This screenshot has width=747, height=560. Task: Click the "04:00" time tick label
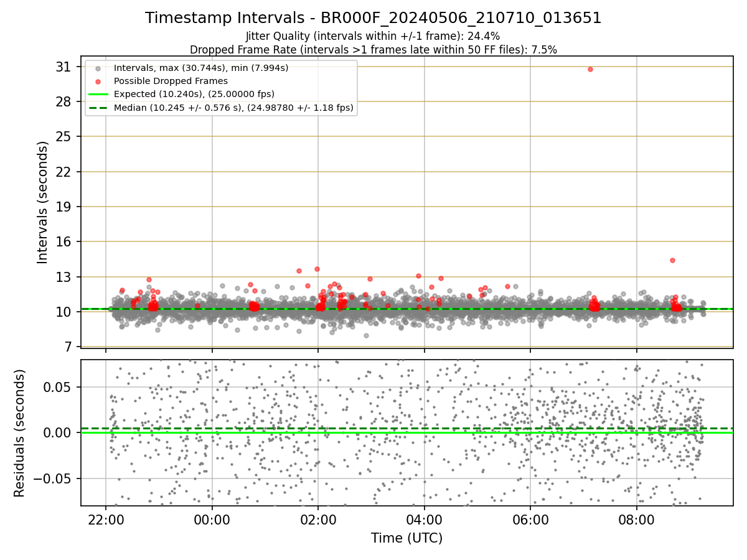(425, 520)
